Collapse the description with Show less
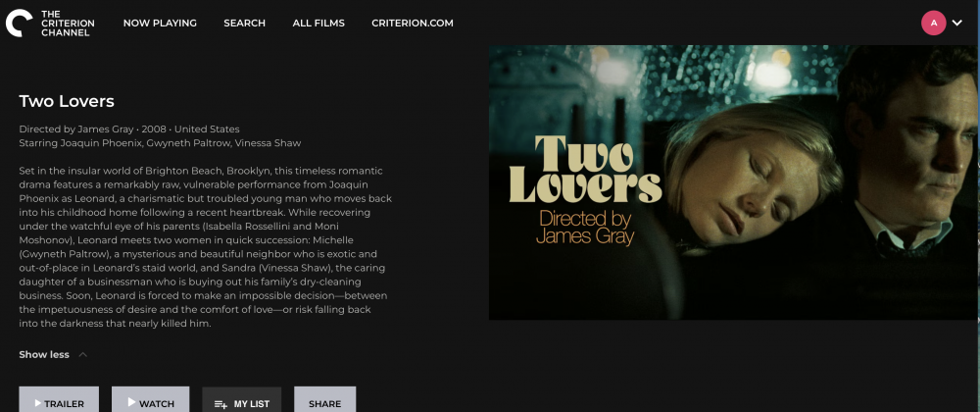The image size is (980, 412). click(x=44, y=354)
